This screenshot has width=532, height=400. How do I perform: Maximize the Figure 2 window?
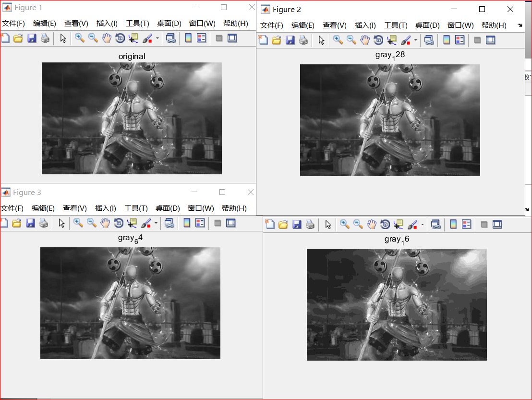click(x=482, y=9)
